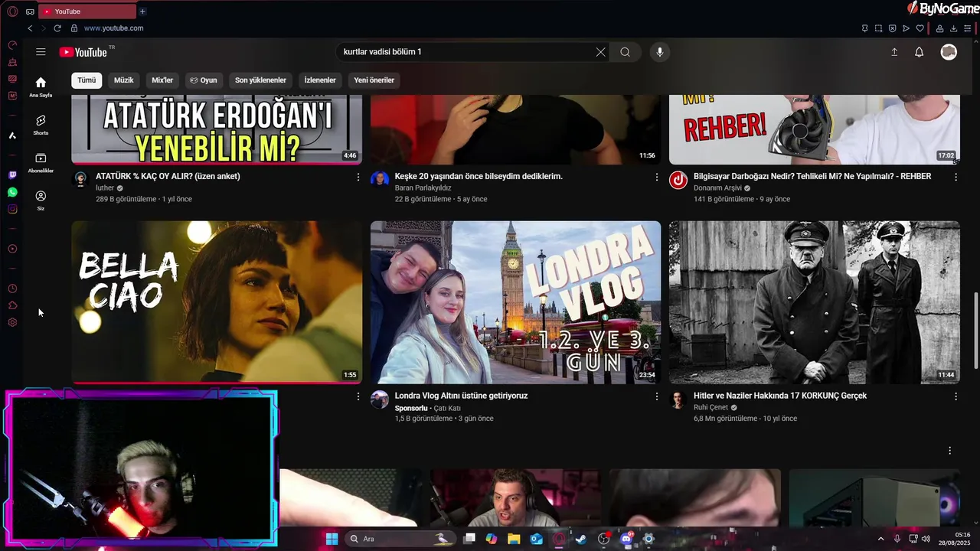Clear the search box with the X

(600, 52)
